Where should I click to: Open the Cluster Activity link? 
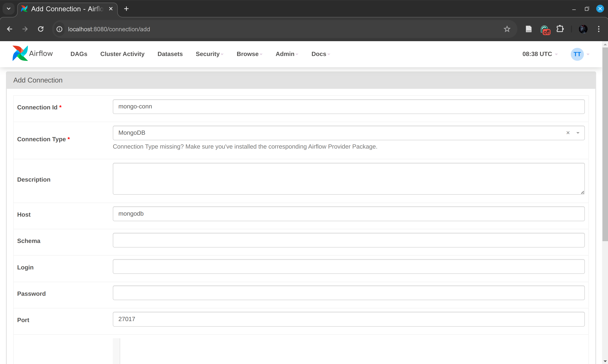(122, 54)
